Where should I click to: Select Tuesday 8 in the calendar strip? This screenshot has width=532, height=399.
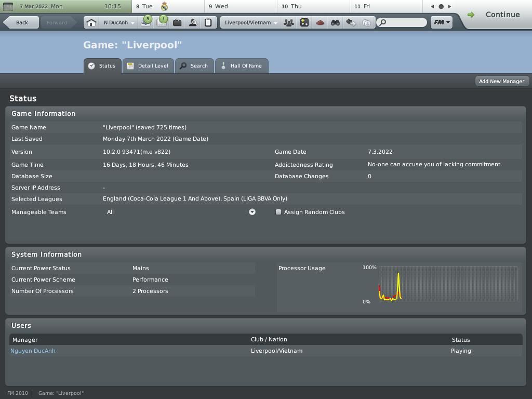point(168,6)
